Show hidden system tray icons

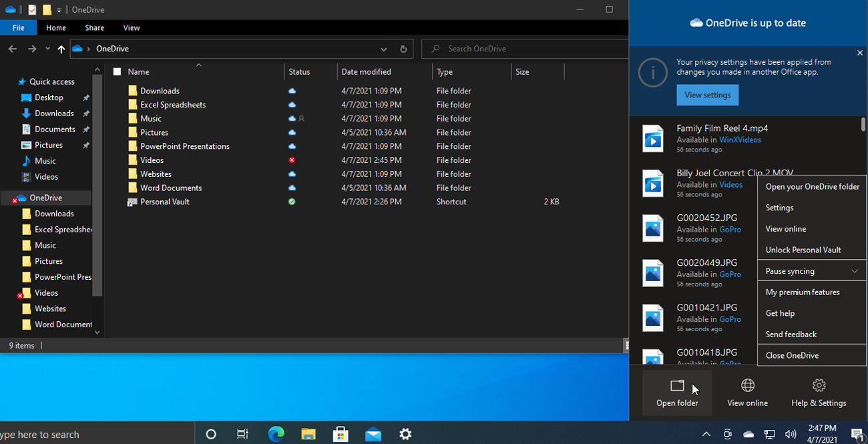tap(706, 435)
